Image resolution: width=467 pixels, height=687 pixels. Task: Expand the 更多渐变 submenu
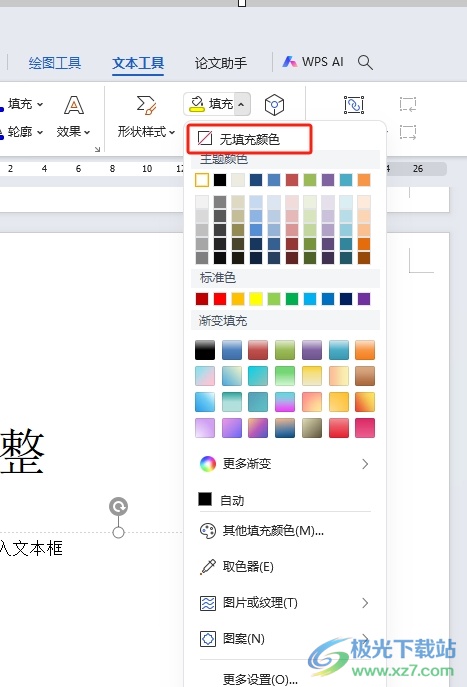283,464
